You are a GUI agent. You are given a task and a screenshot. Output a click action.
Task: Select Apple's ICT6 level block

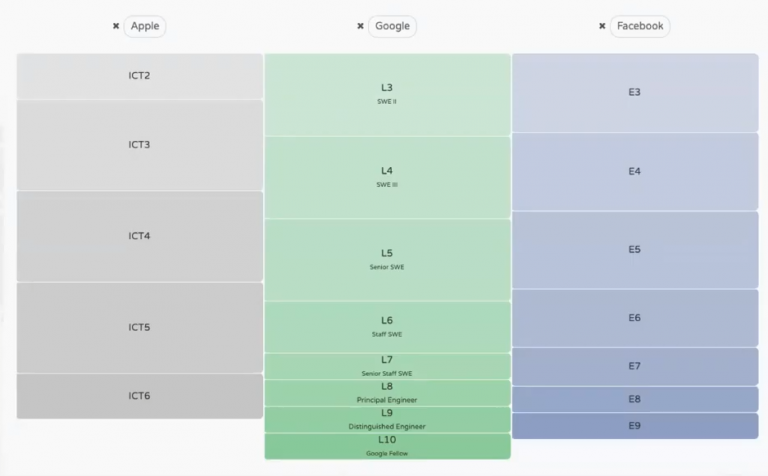click(x=139, y=396)
